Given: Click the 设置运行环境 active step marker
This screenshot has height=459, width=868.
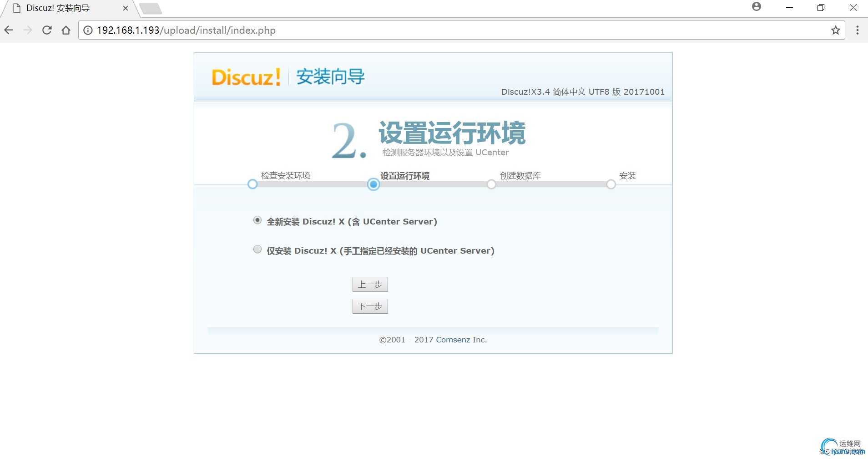Looking at the screenshot, I should pyautogui.click(x=373, y=184).
